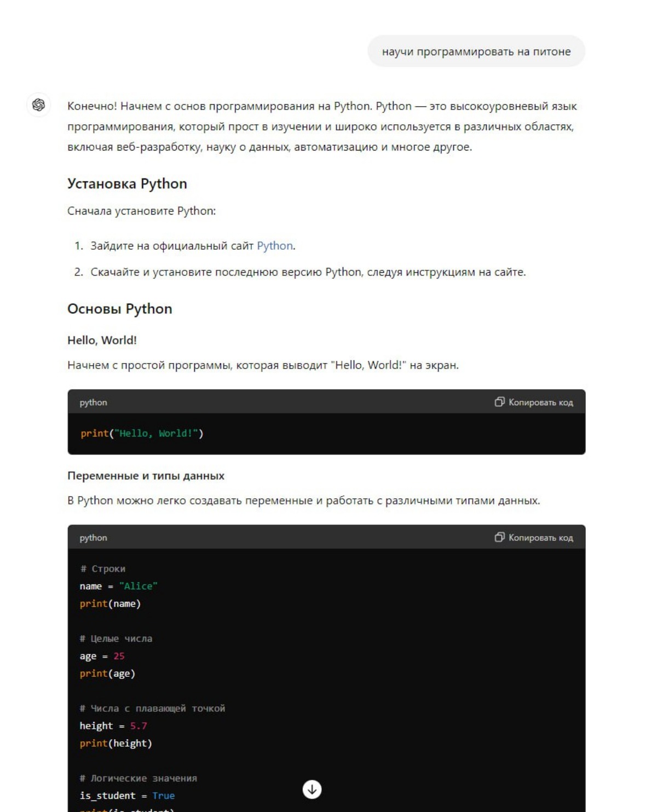Click the python label of the Hello World block
The width and height of the screenshot is (657, 812).
(x=93, y=402)
